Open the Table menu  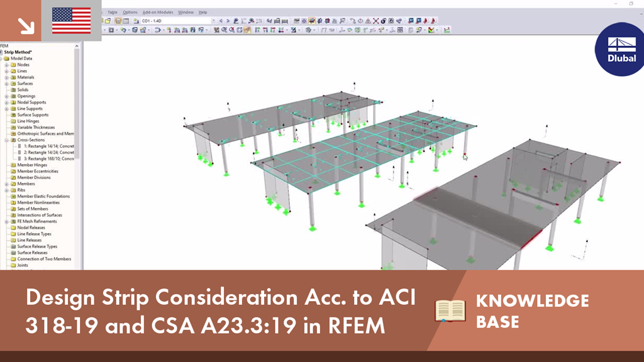pos(112,13)
